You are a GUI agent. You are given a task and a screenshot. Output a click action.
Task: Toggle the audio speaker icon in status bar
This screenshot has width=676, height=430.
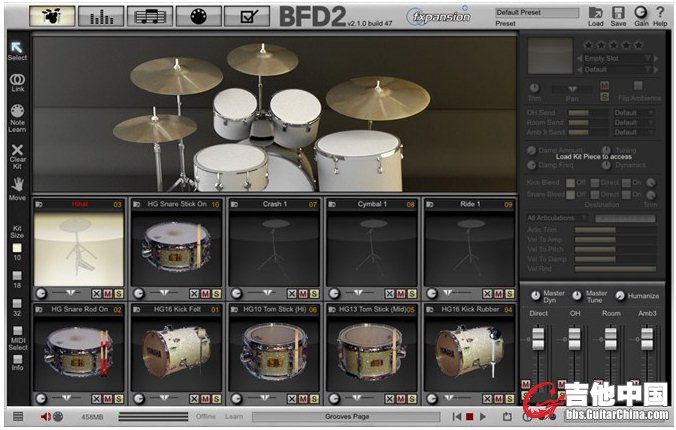click(x=45, y=417)
